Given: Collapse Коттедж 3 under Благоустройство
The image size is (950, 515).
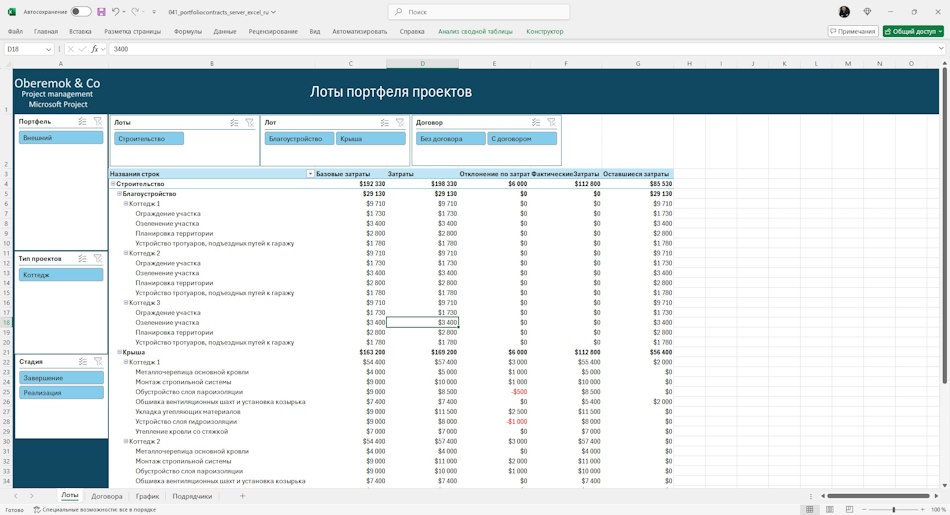Looking at the screenshot, I should pyautogui.click(x=126, y=302).
